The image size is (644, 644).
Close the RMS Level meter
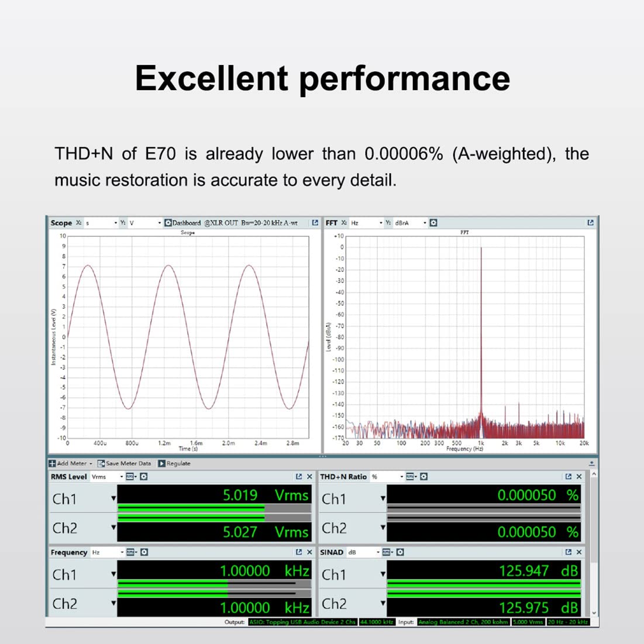309,477
